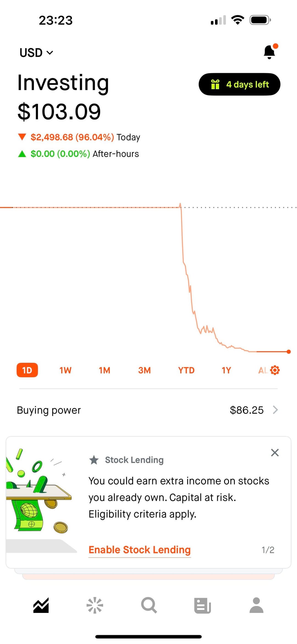Open chart settings gear

pos(275,370)
